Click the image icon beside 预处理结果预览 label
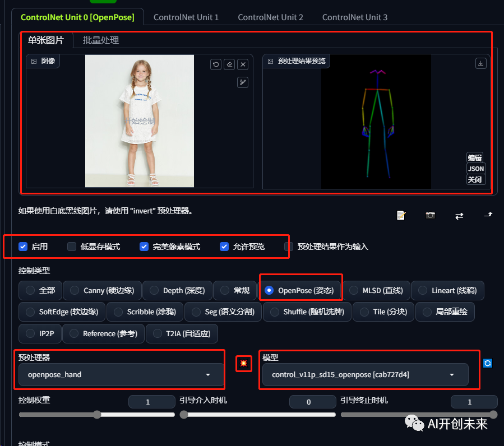Viewport: 504px width, 446px height. click(271, 61)
